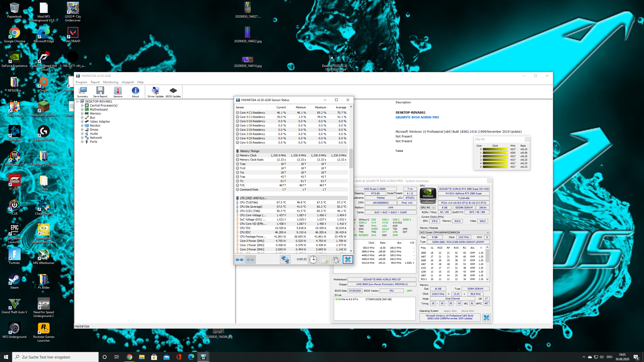Open Windows Explorer from the taskbar

[142, 357]
